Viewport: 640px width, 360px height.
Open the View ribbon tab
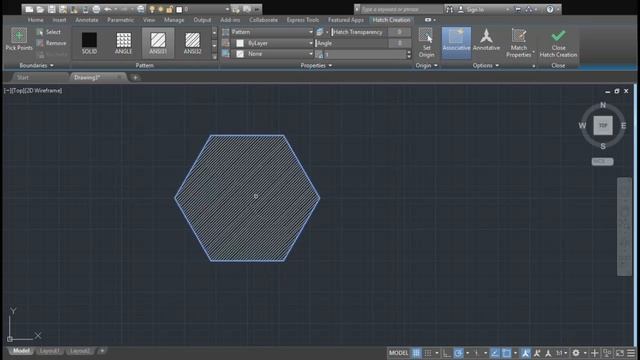(149, 20)
